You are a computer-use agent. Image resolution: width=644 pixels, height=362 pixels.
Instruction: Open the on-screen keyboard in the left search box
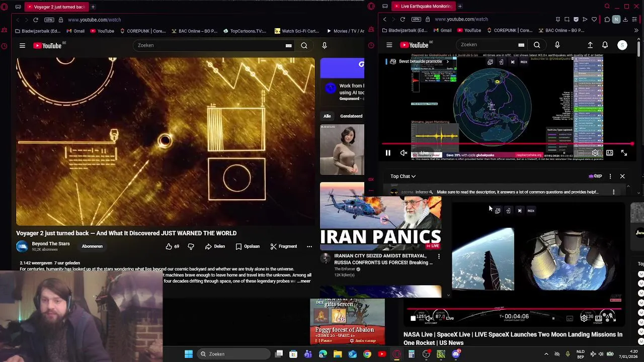(x=288, y=46)
